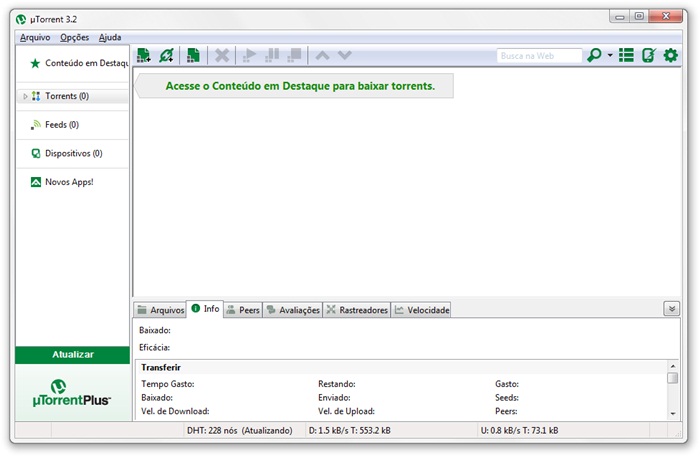The image size is (700, 457).
Task: Switch to the Avaliações tab
Action: coord(293,310)
